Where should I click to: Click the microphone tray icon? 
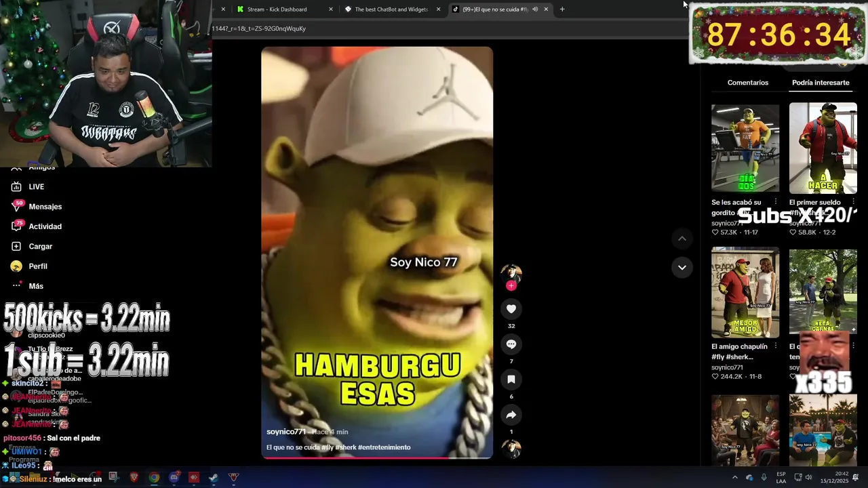(764, 477)
